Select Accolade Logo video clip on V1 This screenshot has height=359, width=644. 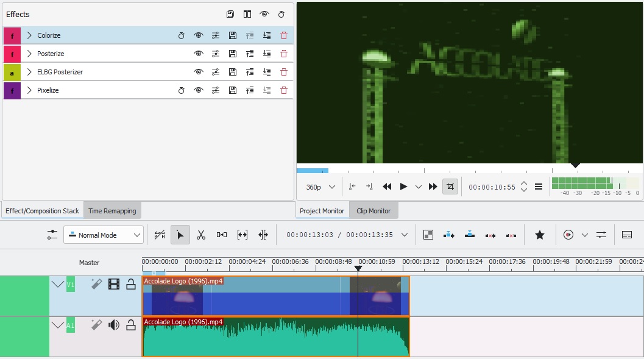(x=276, y=296)
